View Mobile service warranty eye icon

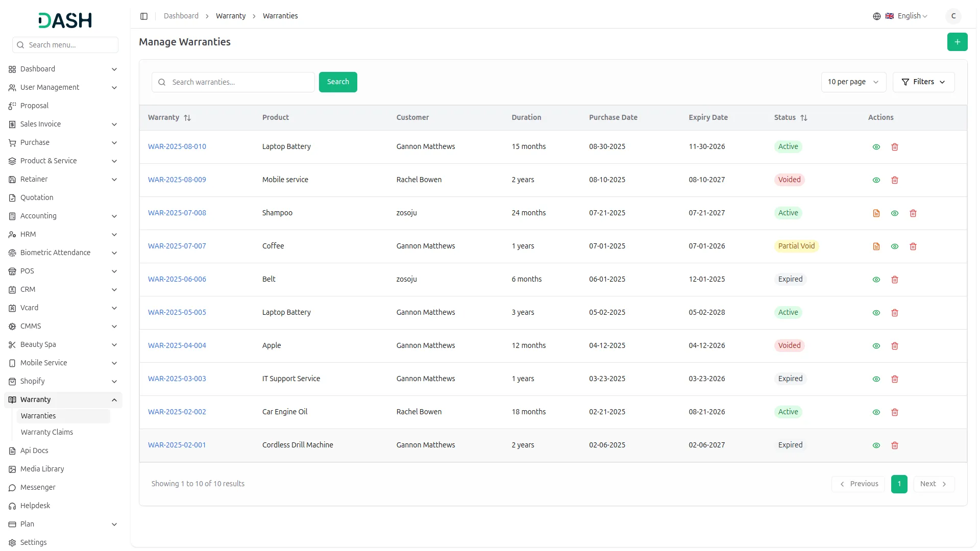tap(876, 180)
